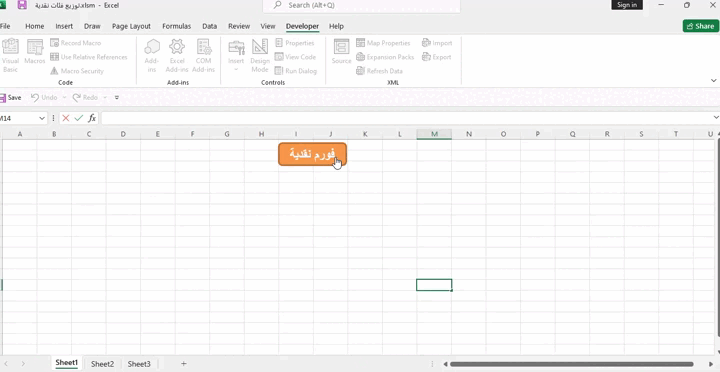720x372 pixels.
Task: Expand the formula bar
Action: [x=715, y=118]
